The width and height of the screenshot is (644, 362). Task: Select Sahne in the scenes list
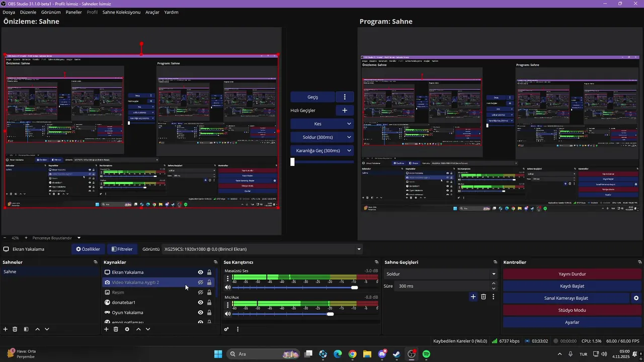coord(50,271)
